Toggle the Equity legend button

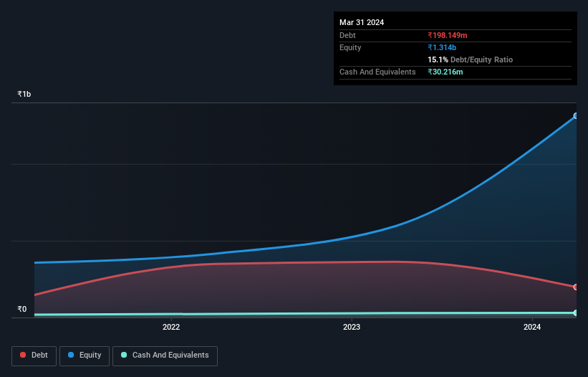pyautogui.click(x=85, y=355)
